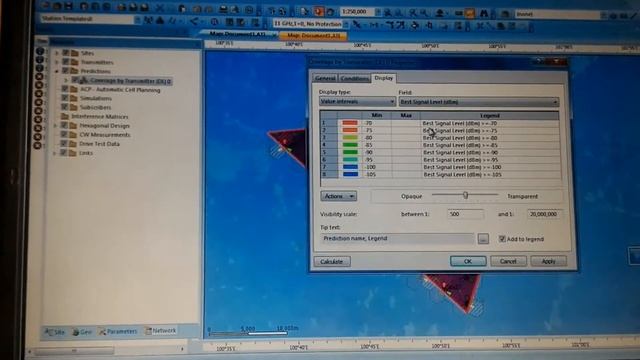Click the highlighted orange icon left of binoculars
This screenshot has height=360, width=640.
[470, 13]
